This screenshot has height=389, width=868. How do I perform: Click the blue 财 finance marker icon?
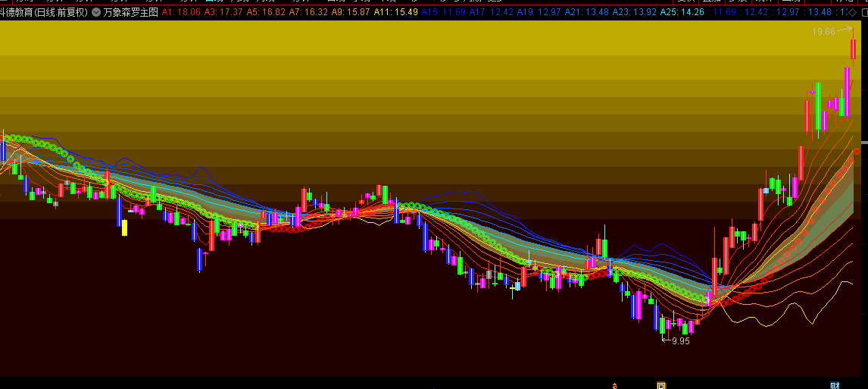(x=835, y=385)
